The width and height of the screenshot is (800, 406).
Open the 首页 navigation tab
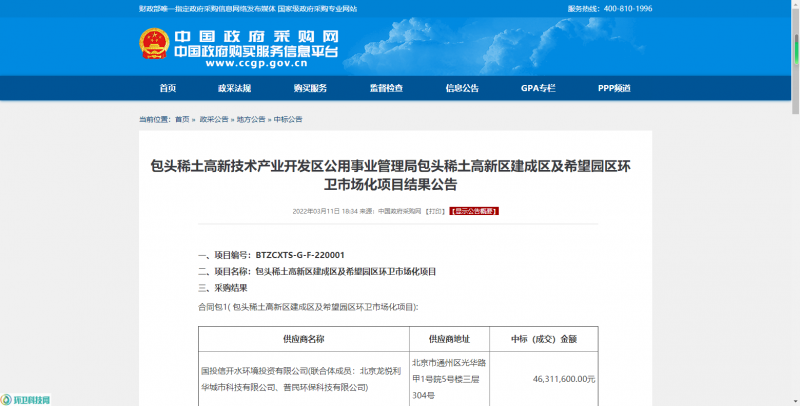coord(167,88)
